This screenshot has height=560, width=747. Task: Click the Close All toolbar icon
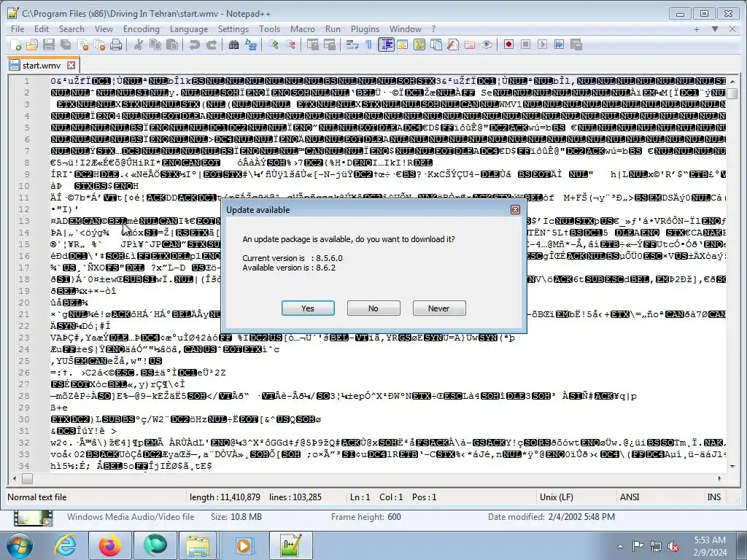[x=99, y=44]
